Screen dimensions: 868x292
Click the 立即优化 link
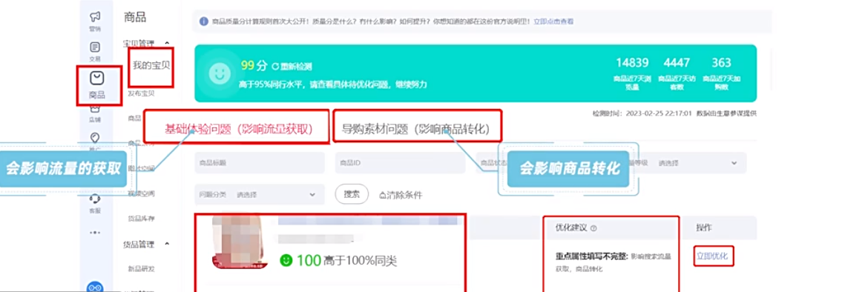click(x=712, y=256)
